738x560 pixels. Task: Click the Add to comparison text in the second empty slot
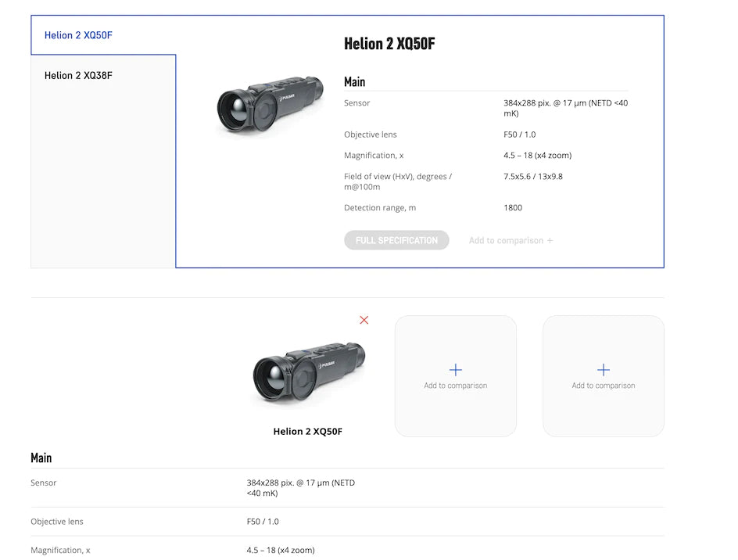(x=604, y=386)
